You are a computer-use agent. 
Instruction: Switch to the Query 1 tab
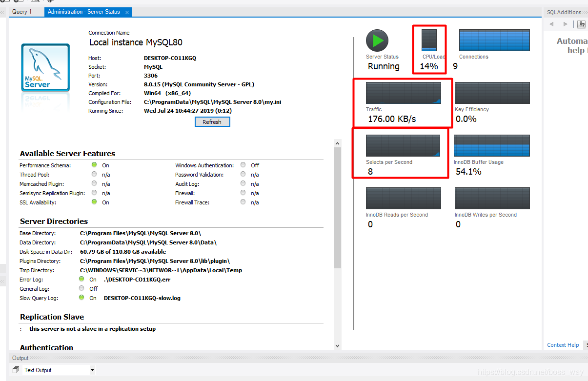coord(22,12)
